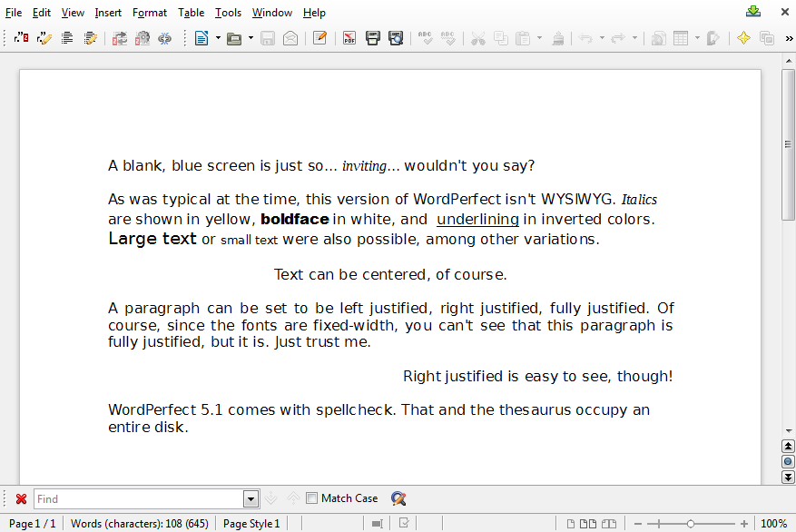Click the Undo arrow icon
This screenshot has height=532, width=796.
tap(585, 38)
